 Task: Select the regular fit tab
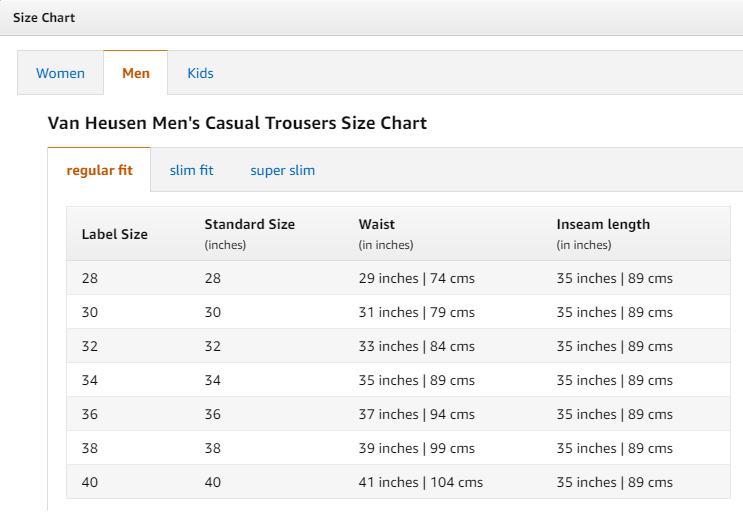pos(99,170)
